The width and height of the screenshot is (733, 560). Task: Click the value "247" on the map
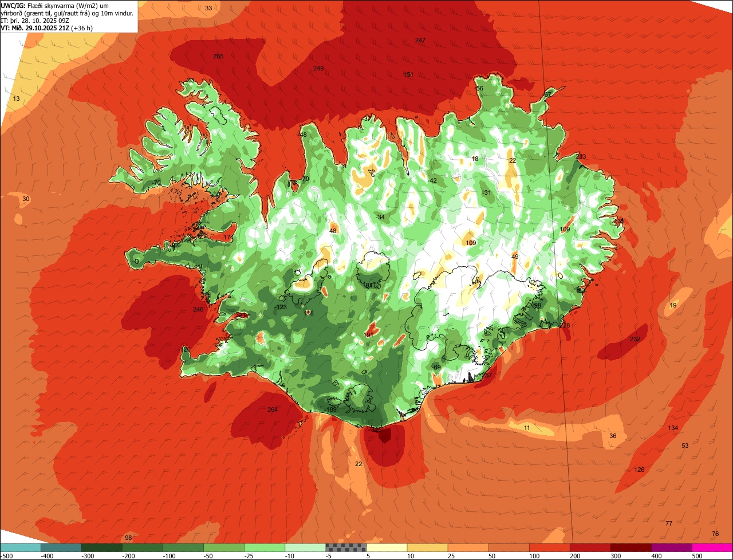(420, 40)
